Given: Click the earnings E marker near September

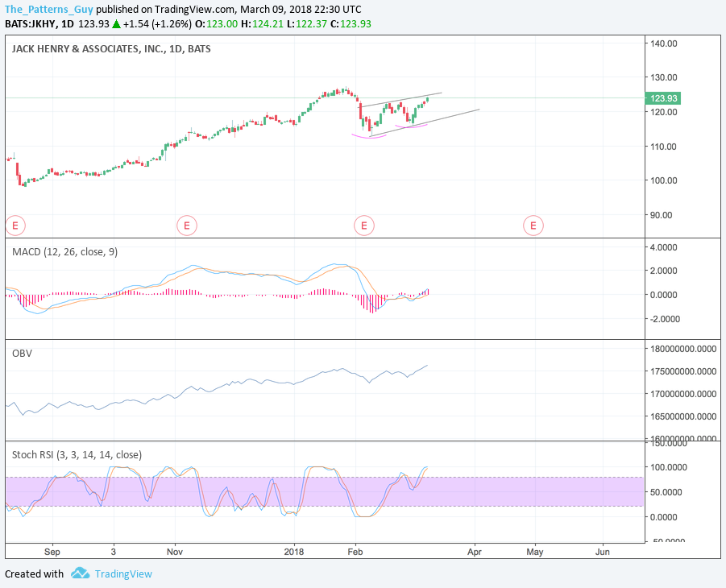Looking at the screenshot, I should tap(15, 226).
